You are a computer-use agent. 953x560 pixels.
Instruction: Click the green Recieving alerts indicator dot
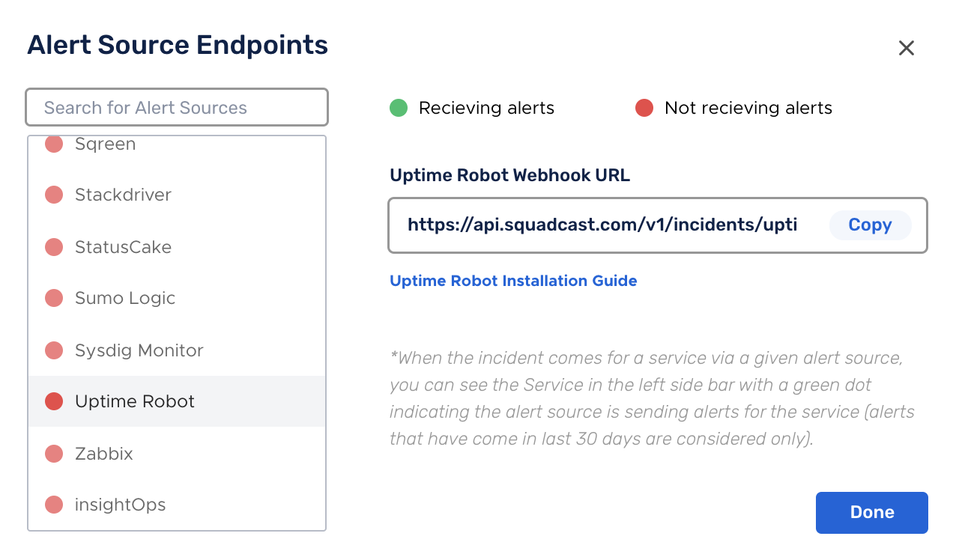coord(399,108)
